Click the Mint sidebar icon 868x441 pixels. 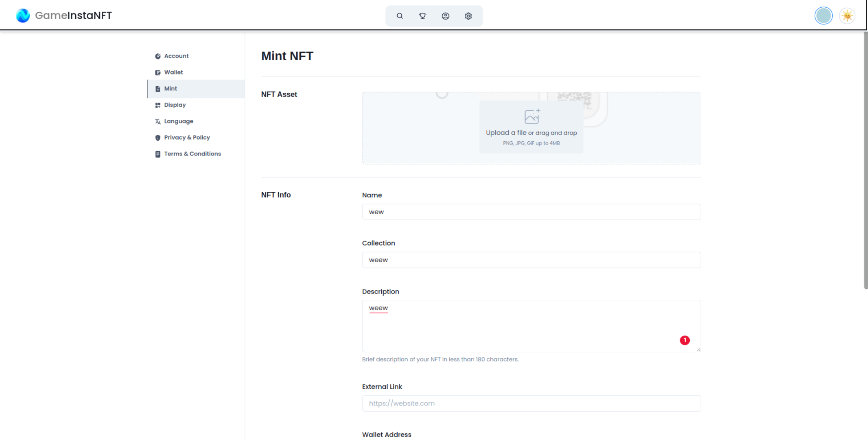pyautogui.click(x=158, y=88)
